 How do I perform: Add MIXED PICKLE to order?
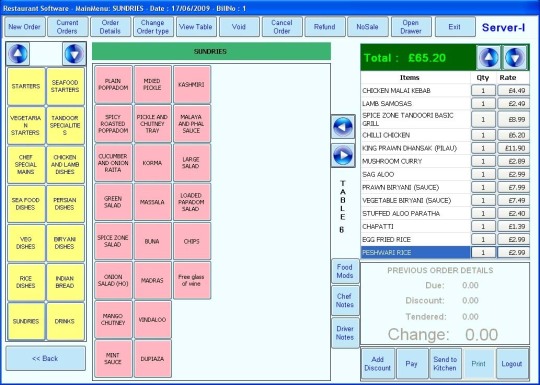[x=153, y=85]
